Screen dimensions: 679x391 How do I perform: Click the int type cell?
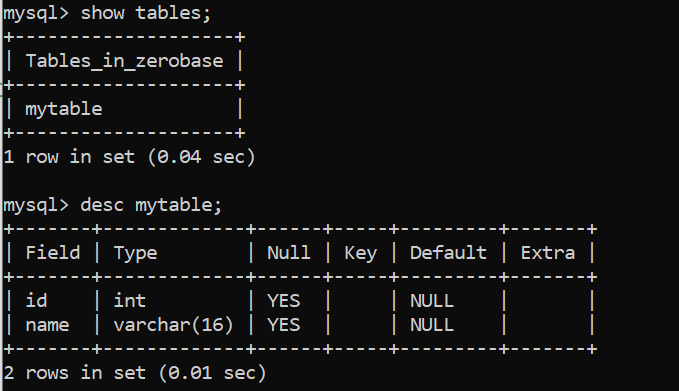point(129,301)
